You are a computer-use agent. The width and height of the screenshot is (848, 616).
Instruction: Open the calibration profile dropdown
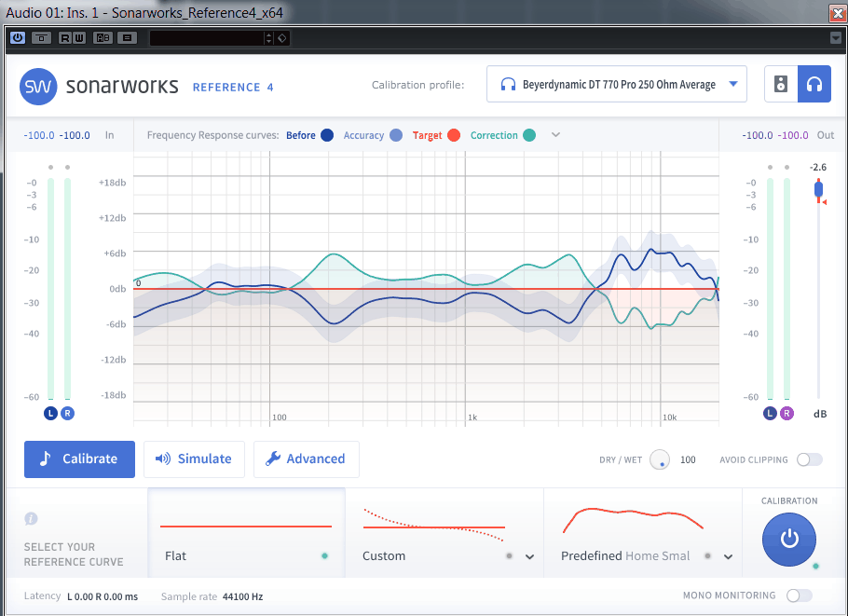tap(617, 84)
